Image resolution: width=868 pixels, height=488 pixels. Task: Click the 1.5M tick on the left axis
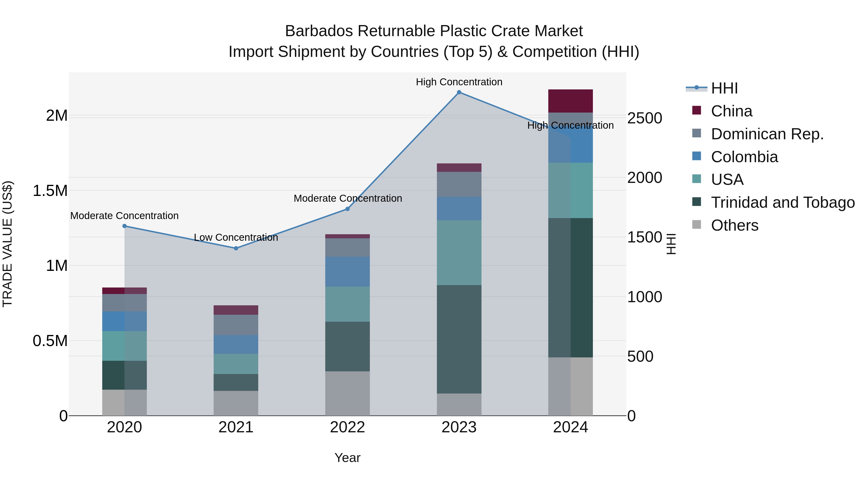click(50, 191)
